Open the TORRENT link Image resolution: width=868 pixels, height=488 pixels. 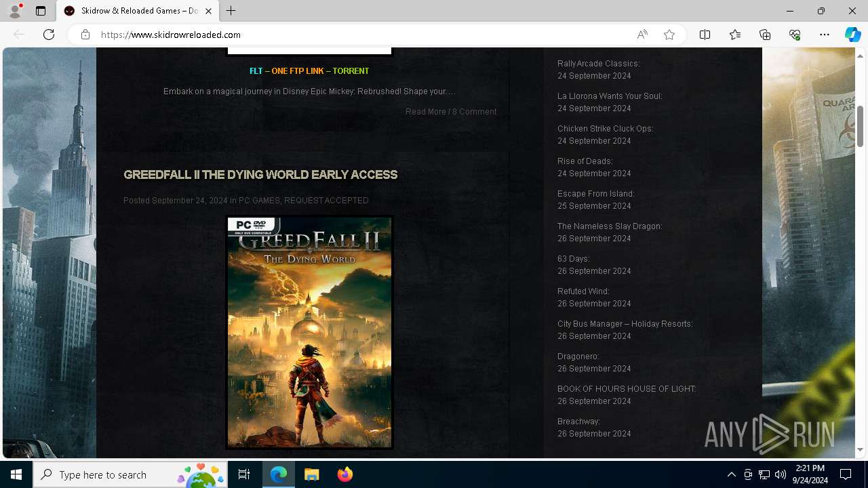point(351,71)
